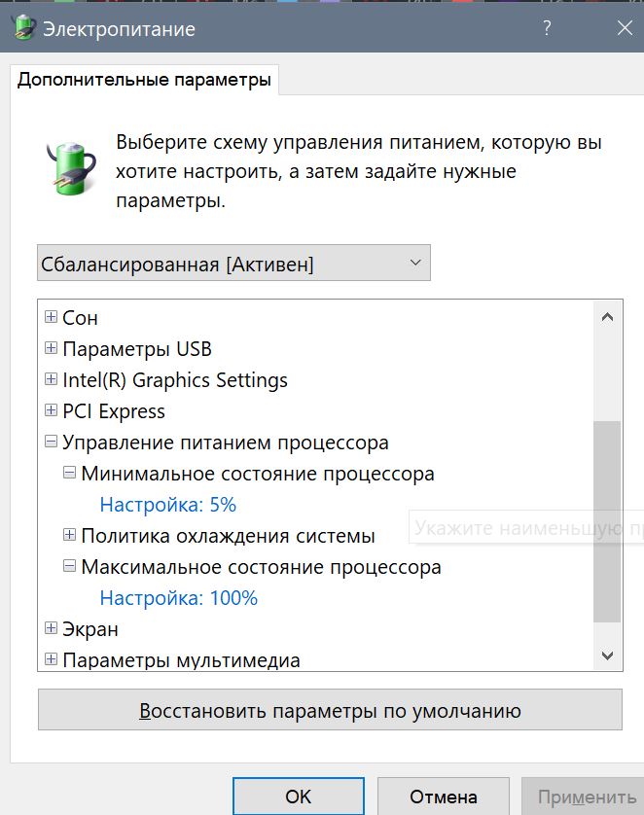The width and height of the screenshot is (644, 815).
Task: Expand the Экран tree node
Action: (51, 629)
